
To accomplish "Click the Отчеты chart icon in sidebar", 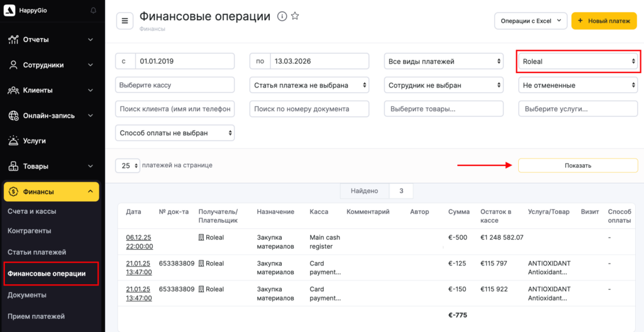I will 13,40.
